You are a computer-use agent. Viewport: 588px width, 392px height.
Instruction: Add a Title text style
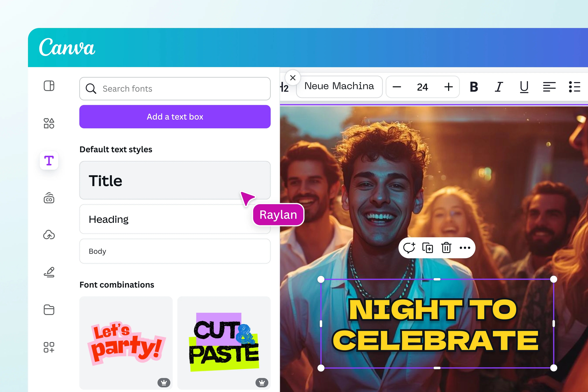(175, 180)
